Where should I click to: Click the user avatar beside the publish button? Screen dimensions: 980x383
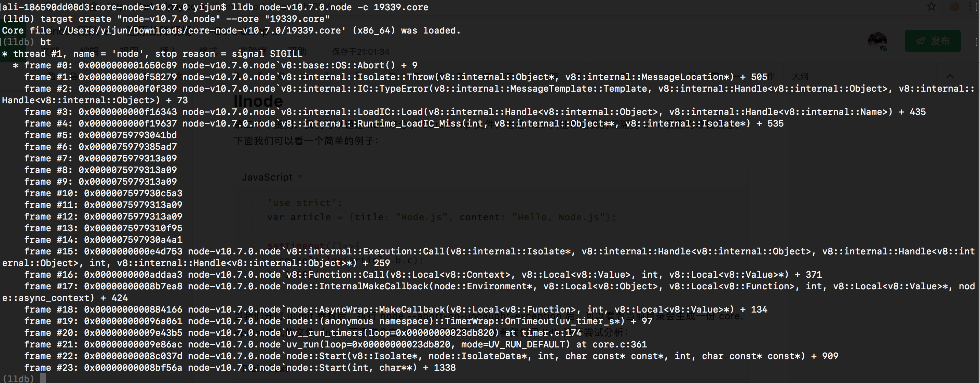(x=878, y=41)
